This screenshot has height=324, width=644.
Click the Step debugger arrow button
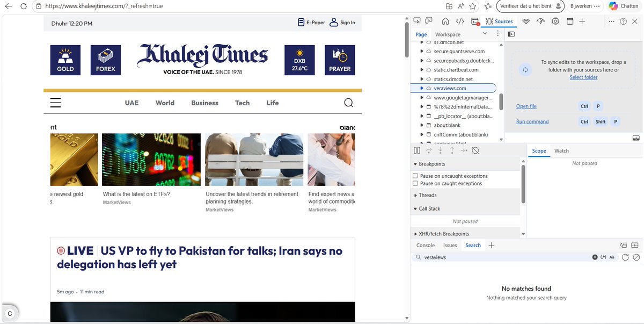(x=464, y=151)
